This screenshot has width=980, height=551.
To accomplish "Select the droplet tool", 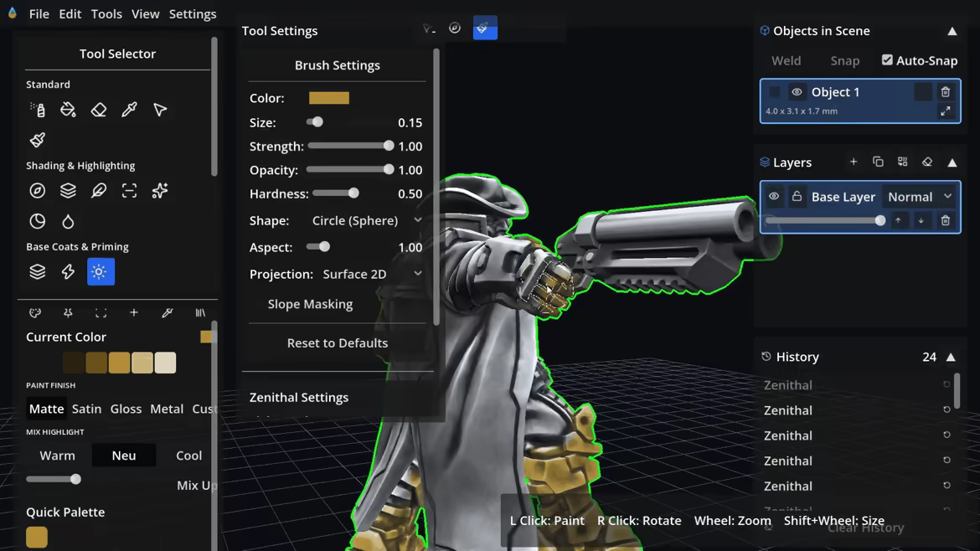I will tap(68, 221).
